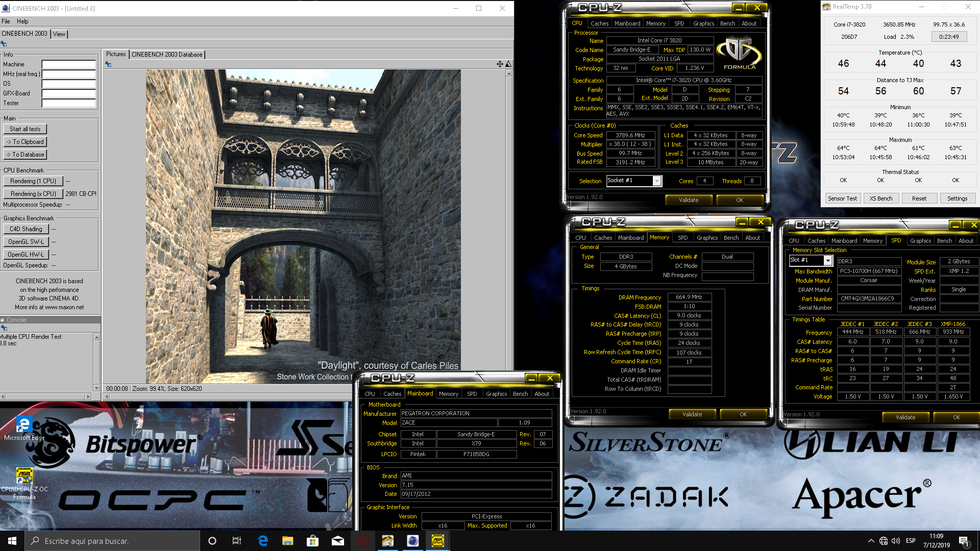The image size is (980, 551).
Task: Click the taskbar clock showing 11:09
Action: click(936, 541)
